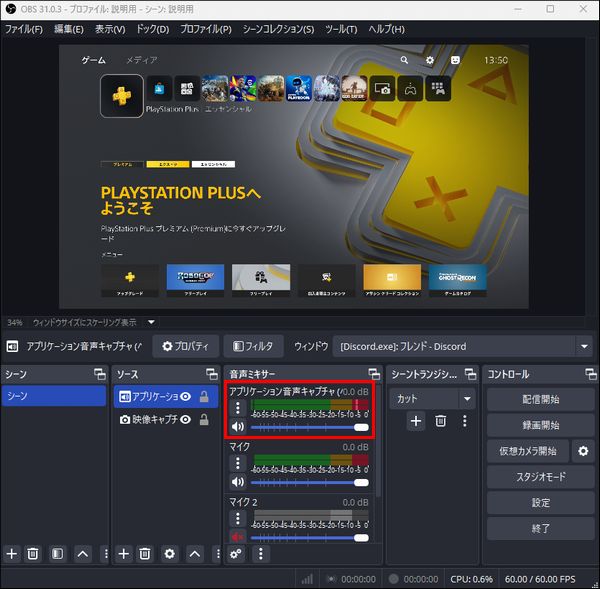The image size is (600, 589).
Task: Click the 録画開始 button
Action: click(540, 425)
